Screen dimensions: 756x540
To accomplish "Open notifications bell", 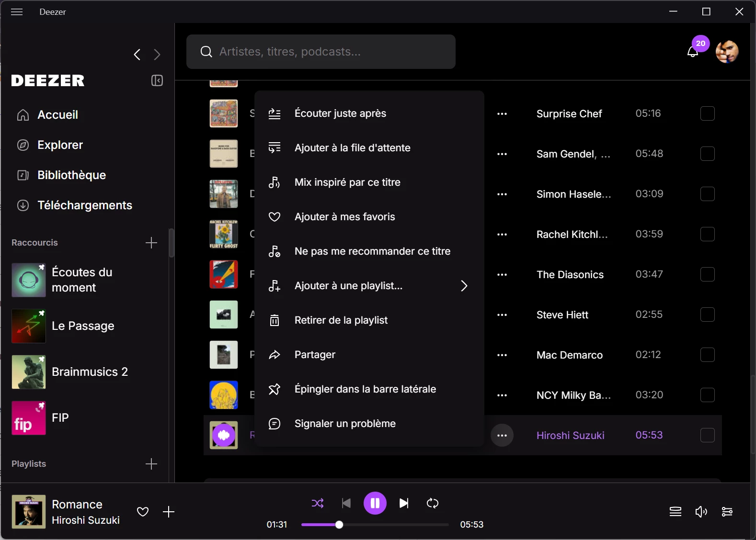I will tap(693, 52).
